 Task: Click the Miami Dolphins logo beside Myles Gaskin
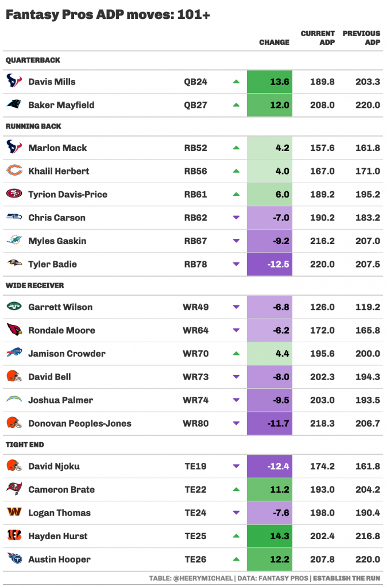[14, 241]
